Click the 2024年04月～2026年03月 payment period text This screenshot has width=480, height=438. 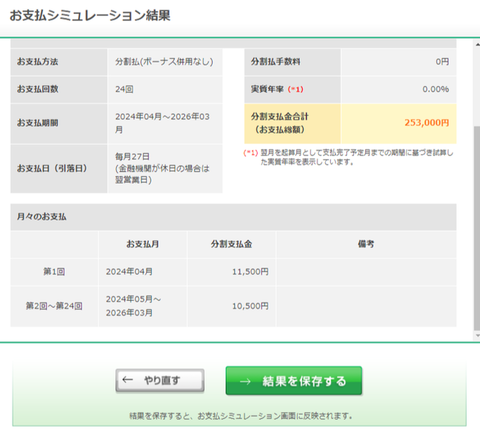pos(162,123)
